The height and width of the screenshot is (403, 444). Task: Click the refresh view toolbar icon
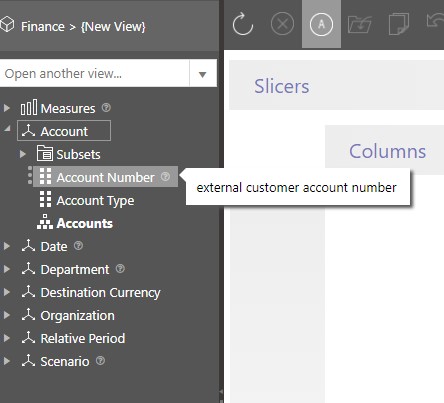click(x=243, y=24)
